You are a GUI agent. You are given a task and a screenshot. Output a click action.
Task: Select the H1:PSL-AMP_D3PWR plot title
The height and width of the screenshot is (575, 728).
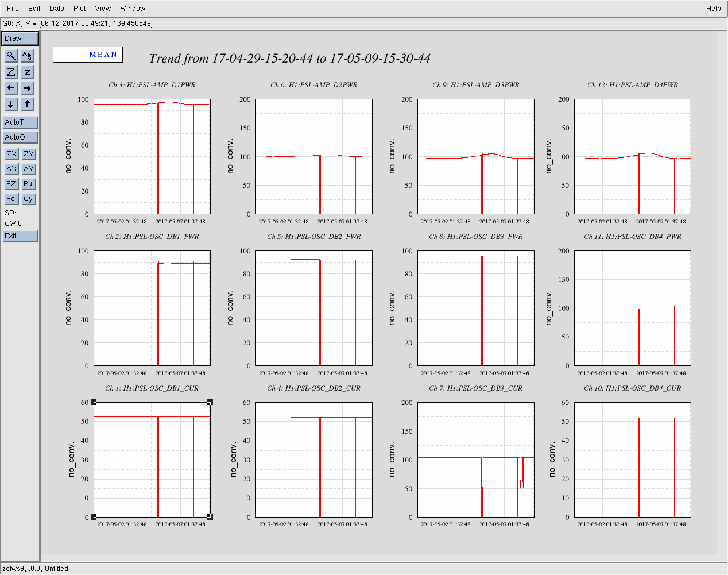pos(476,85)
